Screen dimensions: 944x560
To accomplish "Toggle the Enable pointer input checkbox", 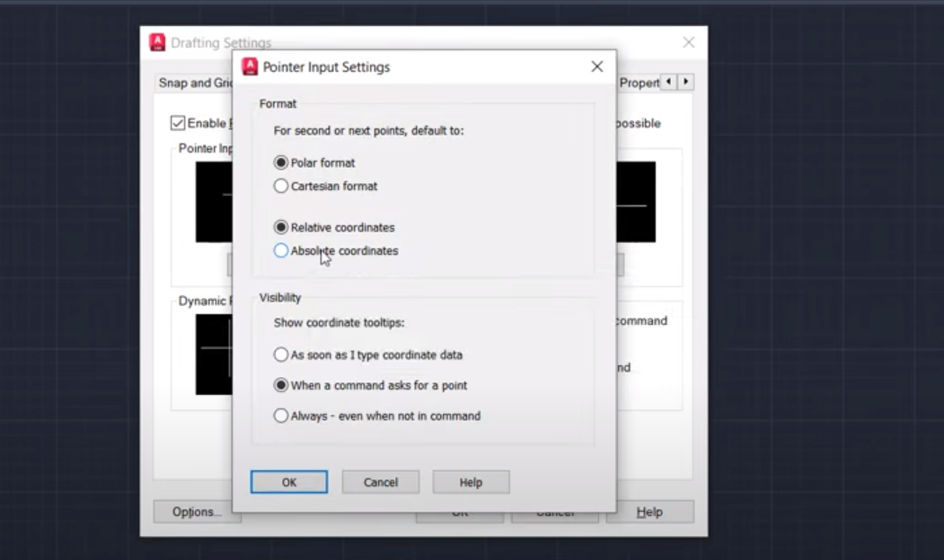I will (x=178, y=123).
